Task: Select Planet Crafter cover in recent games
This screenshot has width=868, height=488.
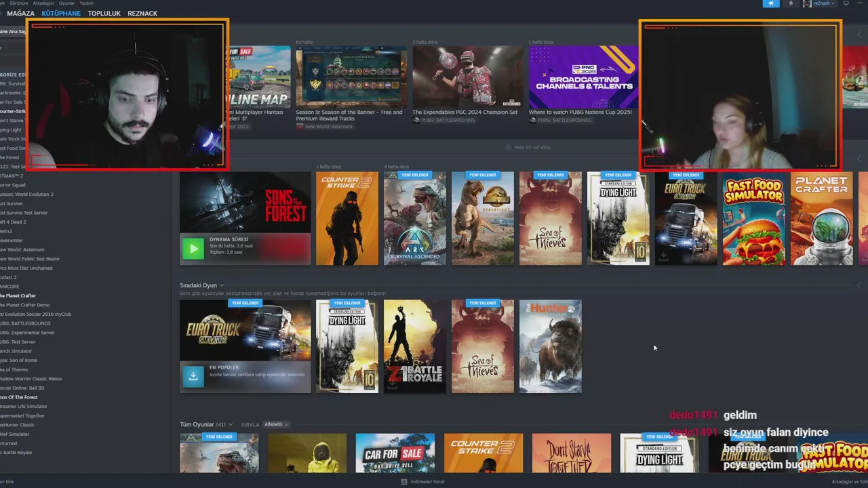Action: click(x=821, y=218)
